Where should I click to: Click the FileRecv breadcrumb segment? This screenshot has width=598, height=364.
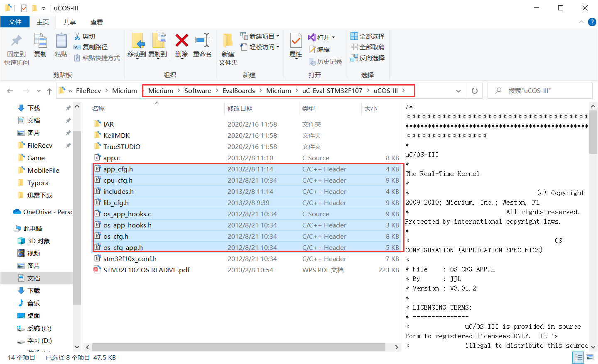point(88,90)
